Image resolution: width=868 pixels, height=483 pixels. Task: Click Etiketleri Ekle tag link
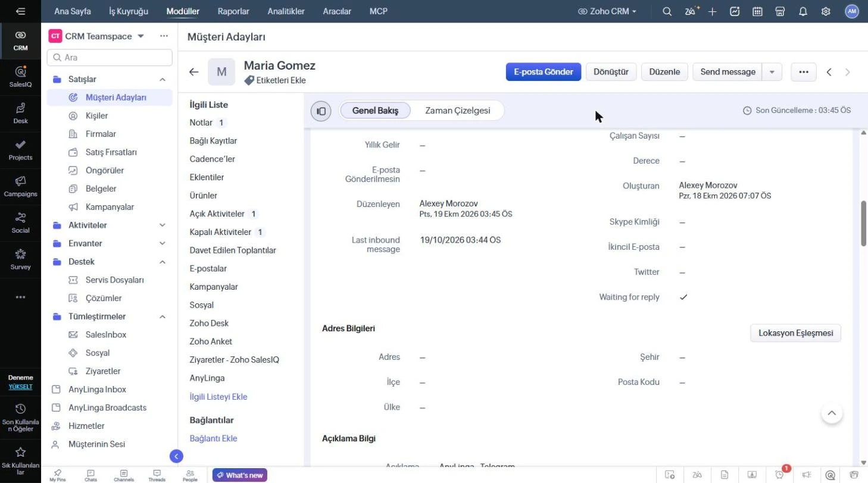pyautogui.click(x=275, y=80)
